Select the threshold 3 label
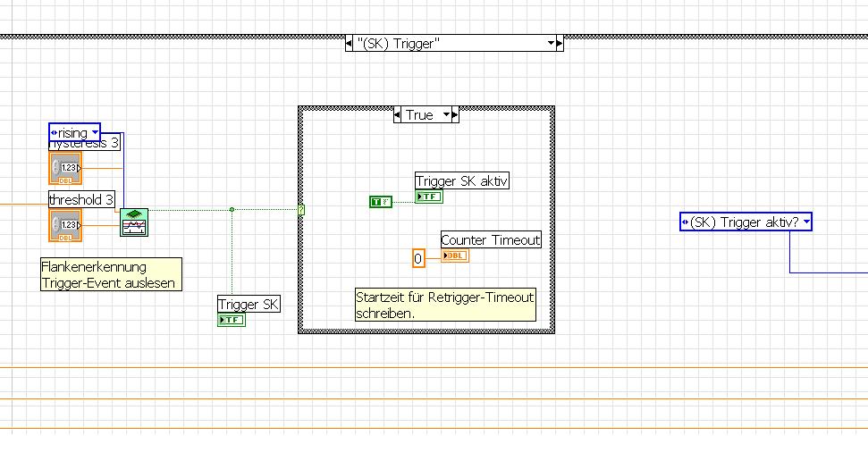Viewport: 868px width, 469px height. click(82, 199)
